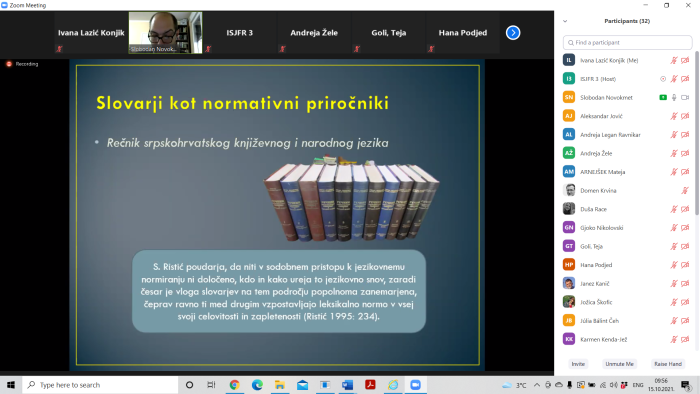Click Slobodan Novokmet's green screen-share icon
Screen dimensions: 700x394
tap(663, 97)
